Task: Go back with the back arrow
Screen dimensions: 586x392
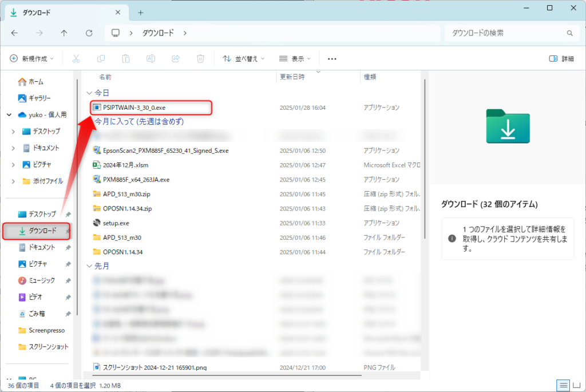Action: pyautogui.click(x=14, y=33)
